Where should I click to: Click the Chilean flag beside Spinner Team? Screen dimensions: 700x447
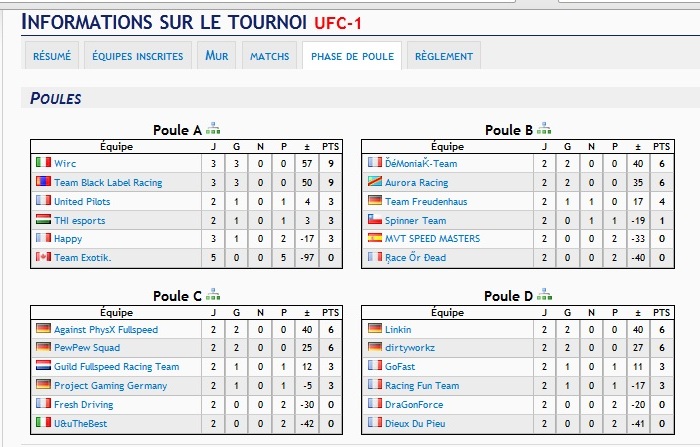pos(375,219)
